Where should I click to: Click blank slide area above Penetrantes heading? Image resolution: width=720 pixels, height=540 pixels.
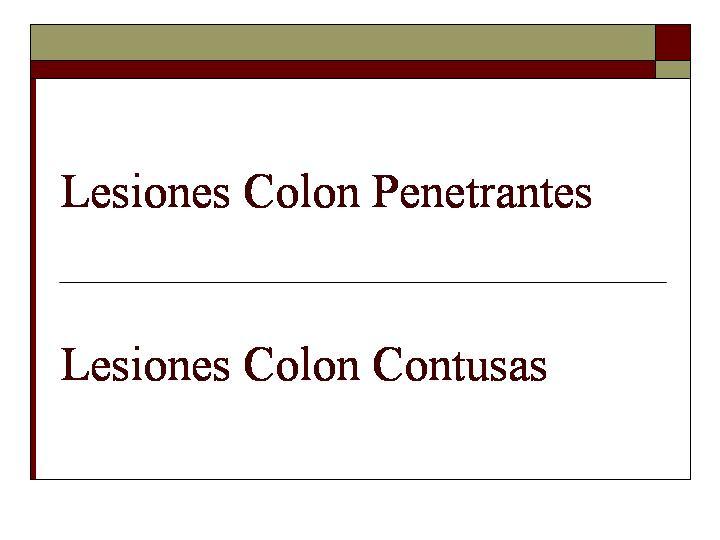(x=363, y=124)
